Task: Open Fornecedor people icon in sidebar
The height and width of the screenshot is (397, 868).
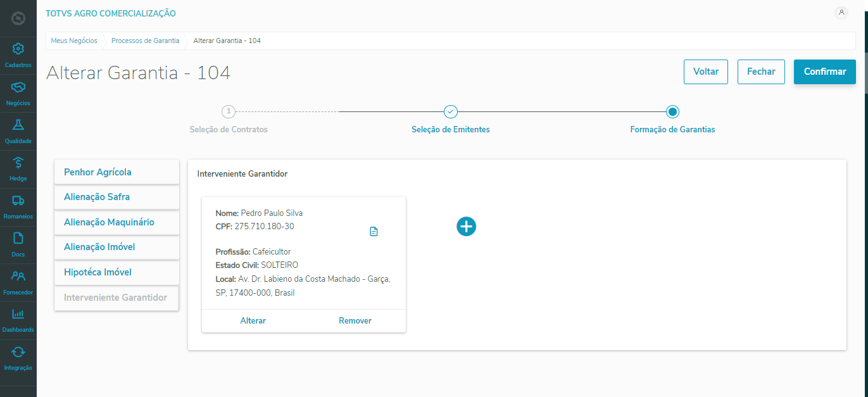Action: (18, 276)
